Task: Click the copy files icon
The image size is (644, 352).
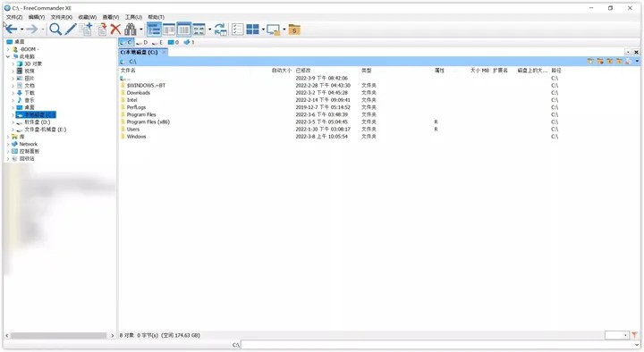Action: [x=86, y=29]
